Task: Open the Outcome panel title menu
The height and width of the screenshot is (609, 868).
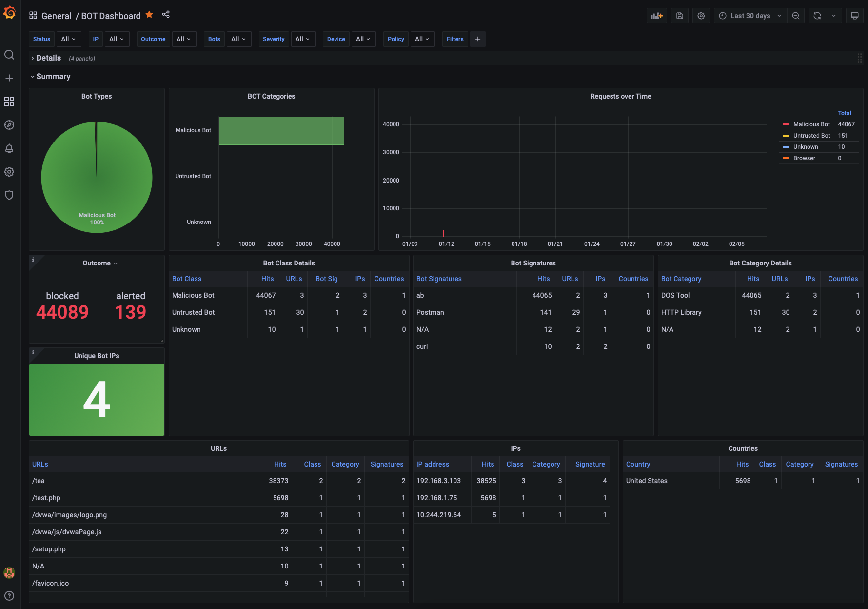Action: (100, 263)
